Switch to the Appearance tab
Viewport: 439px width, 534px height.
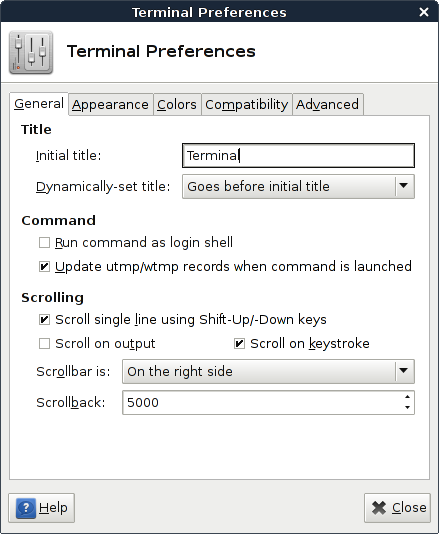pyautogui.click(x=110, y=105)
